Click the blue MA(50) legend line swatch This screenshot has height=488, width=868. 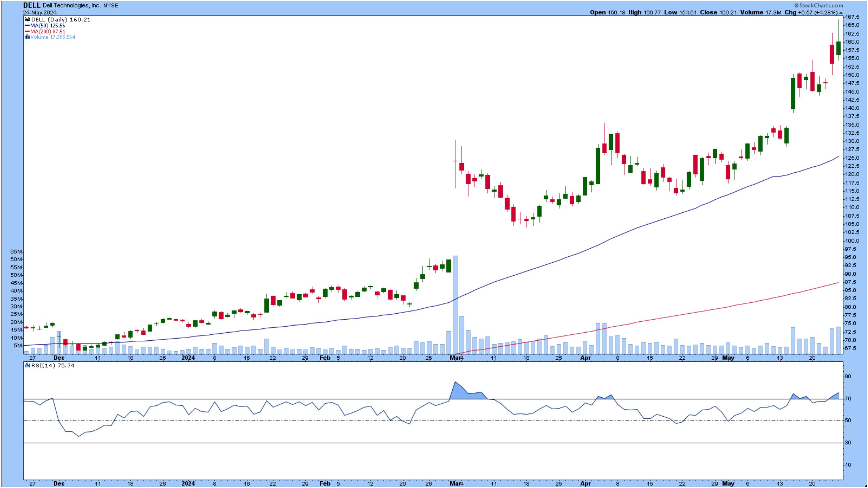pyautogui.click(x=27, y=26)
